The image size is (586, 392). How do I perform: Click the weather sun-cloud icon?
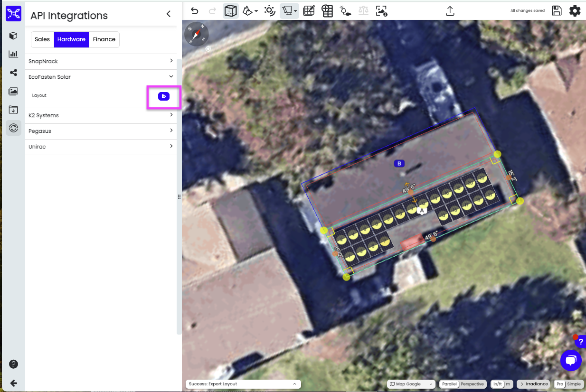pyautogui.click(x=345, y=11)
